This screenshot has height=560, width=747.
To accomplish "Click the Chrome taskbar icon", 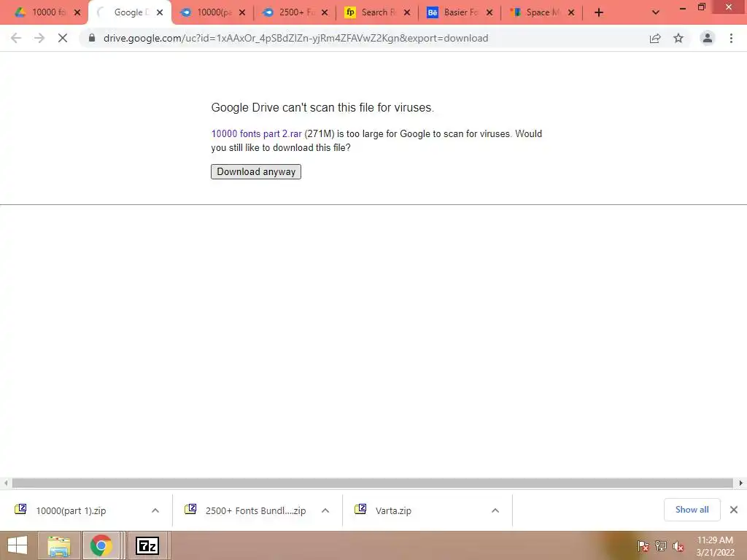I will click(101, 545).
